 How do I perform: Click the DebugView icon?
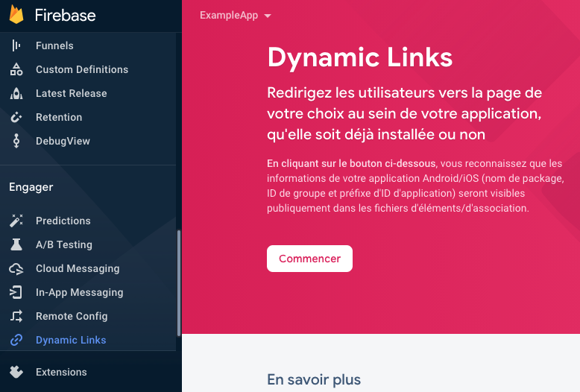[x=16, y=141]
